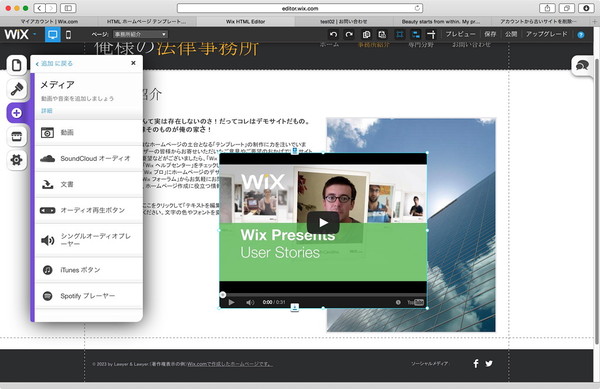Click the Safari address bar
Screen dimensions: 600x389
300,8
